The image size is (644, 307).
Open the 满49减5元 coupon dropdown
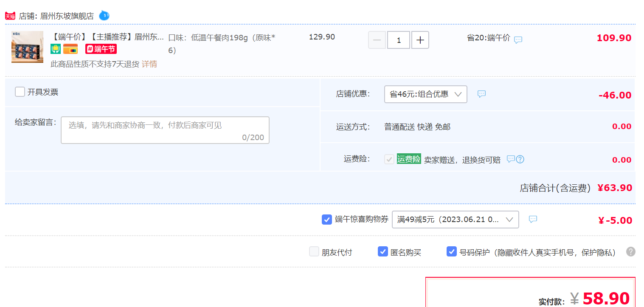point(456,220)
